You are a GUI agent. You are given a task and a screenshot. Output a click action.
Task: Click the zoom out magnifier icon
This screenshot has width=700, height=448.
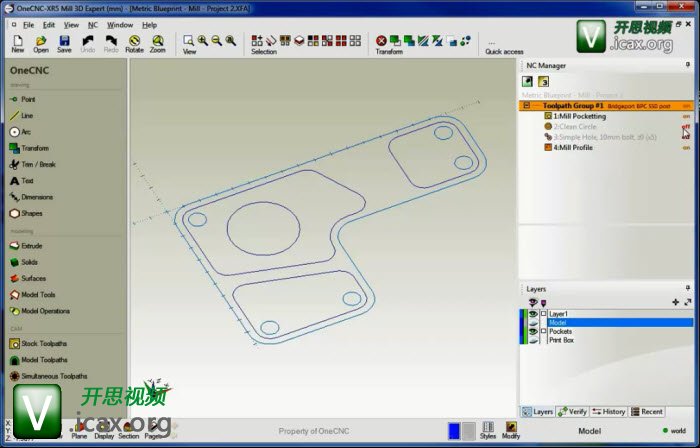tap(217, 41)
